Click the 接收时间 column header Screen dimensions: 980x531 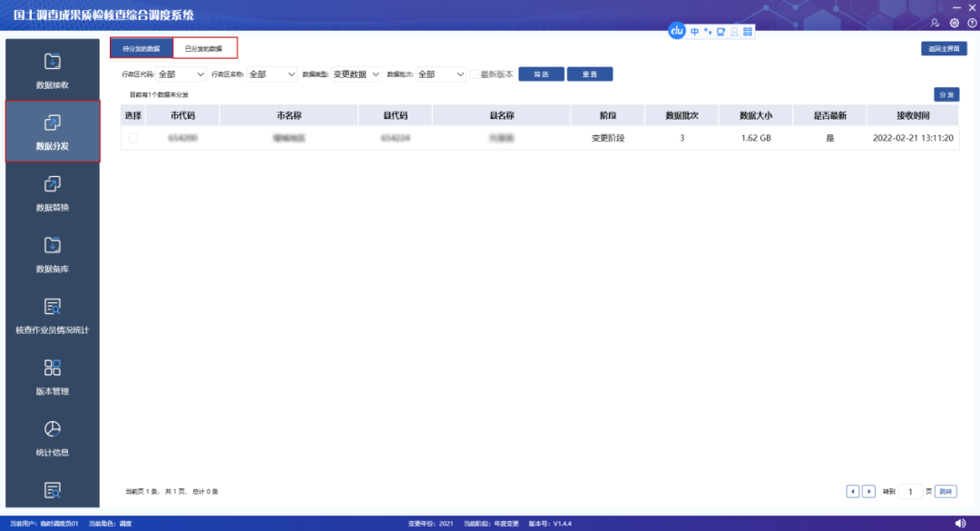click(913, 115)
